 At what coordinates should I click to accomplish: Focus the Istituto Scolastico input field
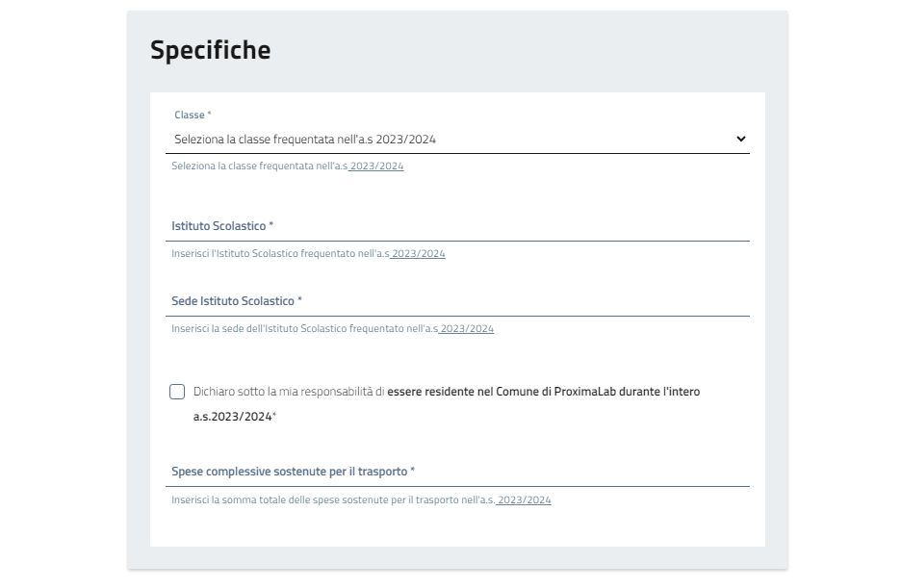[460, 226]
